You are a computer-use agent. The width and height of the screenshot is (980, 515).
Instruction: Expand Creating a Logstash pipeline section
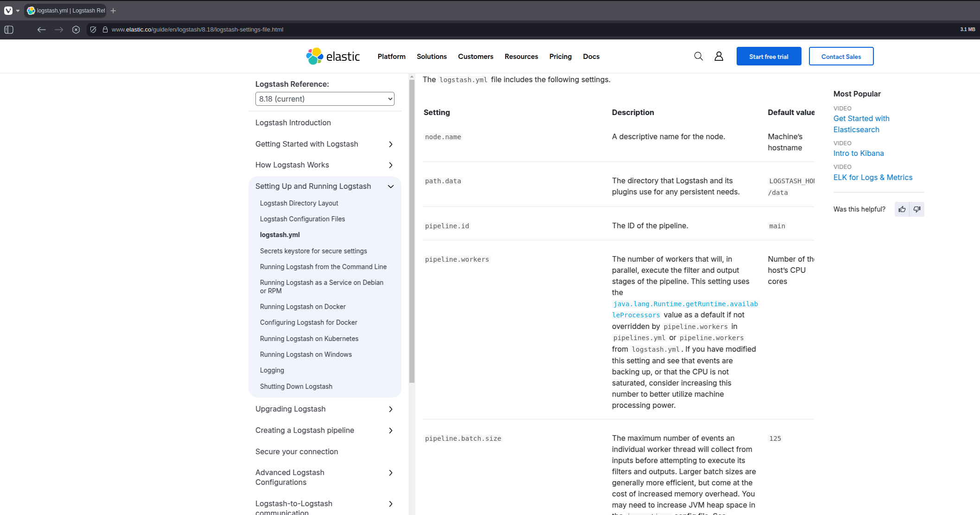390,431
